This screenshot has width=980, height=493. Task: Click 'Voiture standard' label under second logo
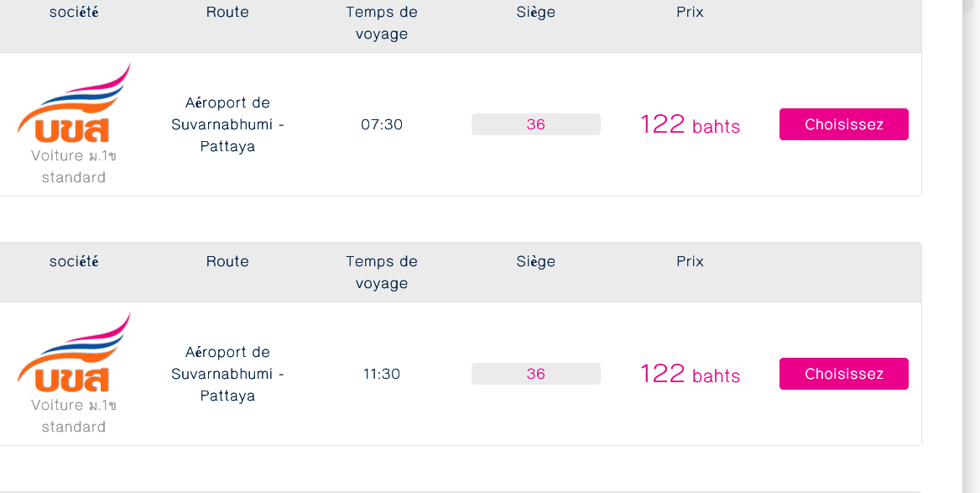click(x=74, y=416)
